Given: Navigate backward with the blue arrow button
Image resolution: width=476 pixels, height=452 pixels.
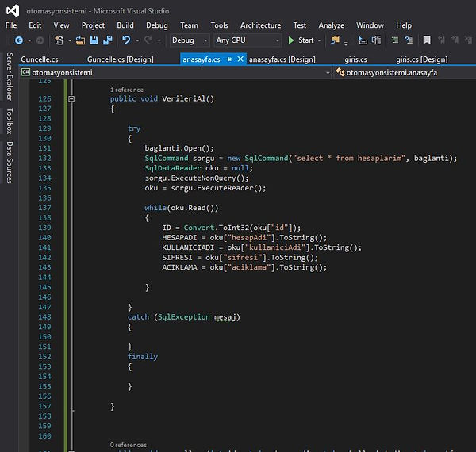Looking at the screenshot, I should (19, 40).
